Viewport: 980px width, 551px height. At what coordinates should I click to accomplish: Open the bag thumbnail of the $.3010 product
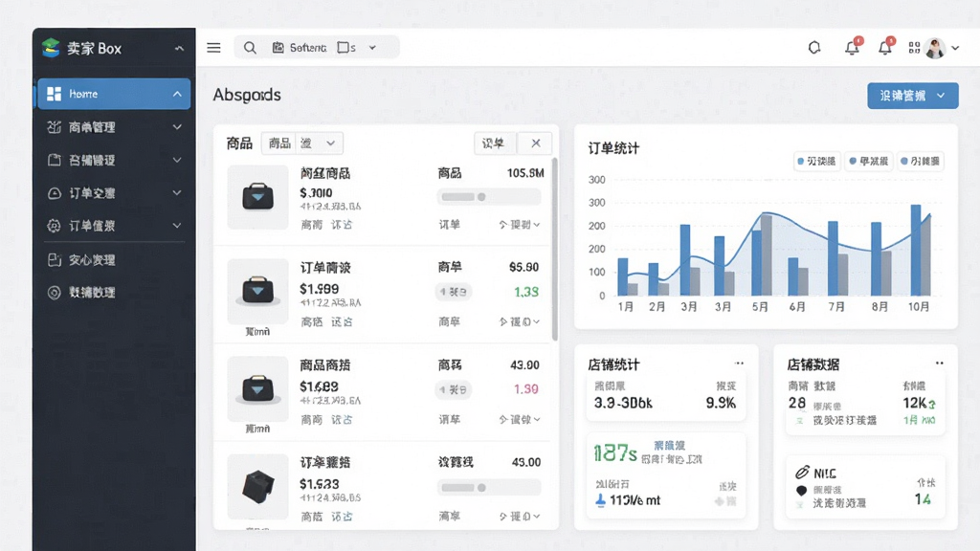(x=257, y=197)
